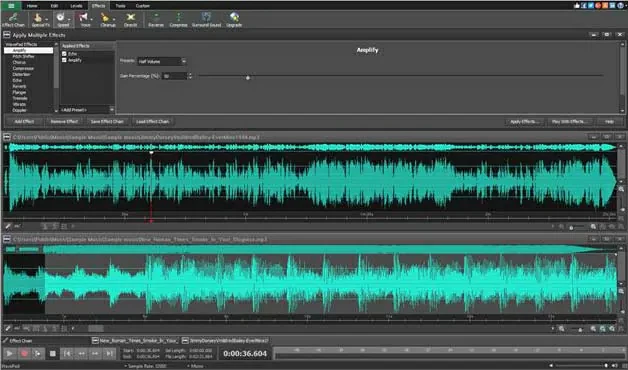The height and width of the screenshot is (370, 628).
Task: Open the Effects ribbon tab
Action: (x=98, y=6)
